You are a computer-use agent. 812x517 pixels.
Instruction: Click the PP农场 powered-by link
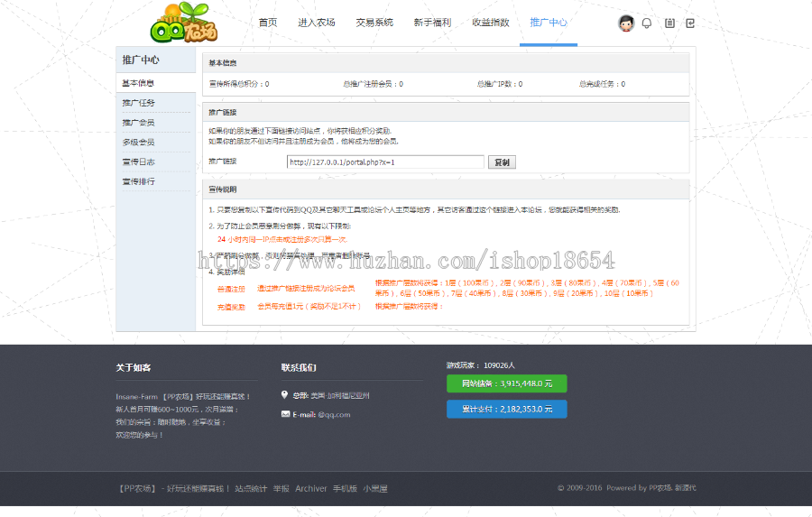point(660,487)
